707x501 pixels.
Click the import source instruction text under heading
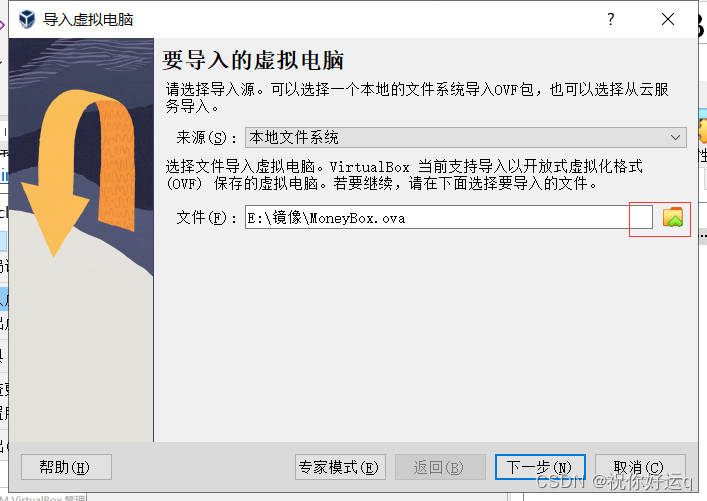[x=417, y=98]
